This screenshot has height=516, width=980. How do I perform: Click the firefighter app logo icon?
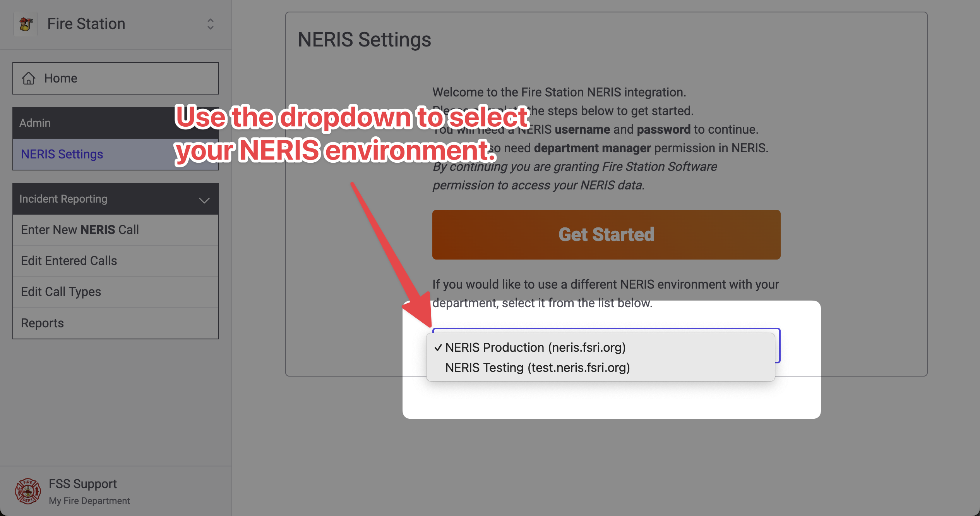pos(26,24)
